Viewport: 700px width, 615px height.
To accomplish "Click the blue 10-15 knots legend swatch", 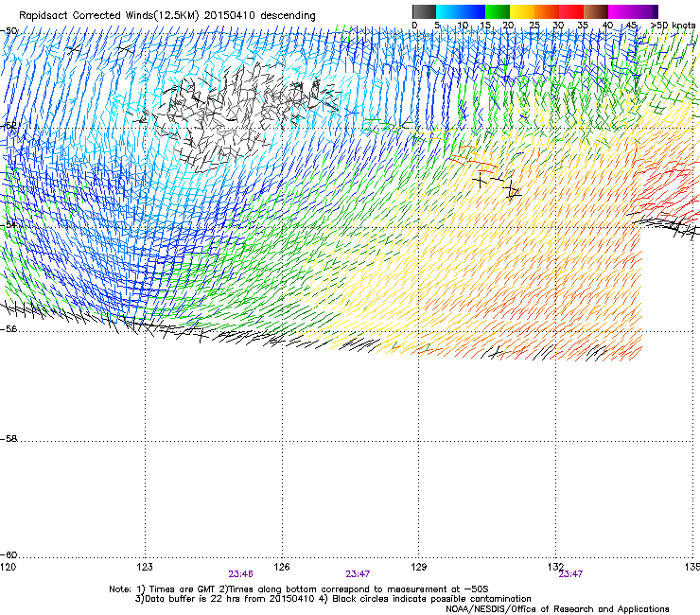I will coord(473,11).
